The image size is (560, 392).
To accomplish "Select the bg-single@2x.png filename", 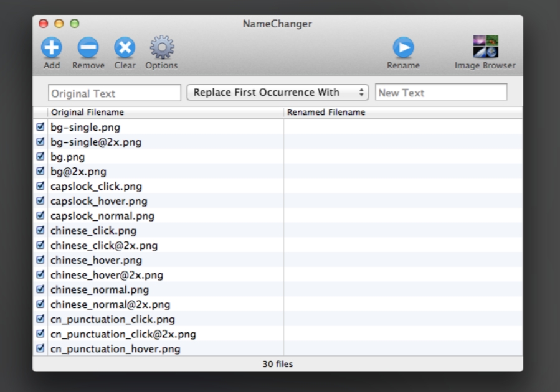I will [x=96, y=142].
